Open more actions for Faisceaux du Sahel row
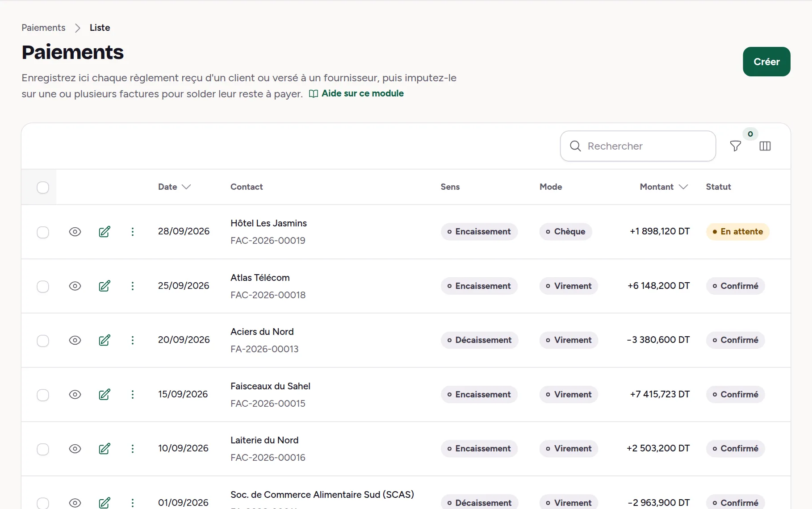Image resolution: width=812 pixels, height=509 pixels. 133,395
